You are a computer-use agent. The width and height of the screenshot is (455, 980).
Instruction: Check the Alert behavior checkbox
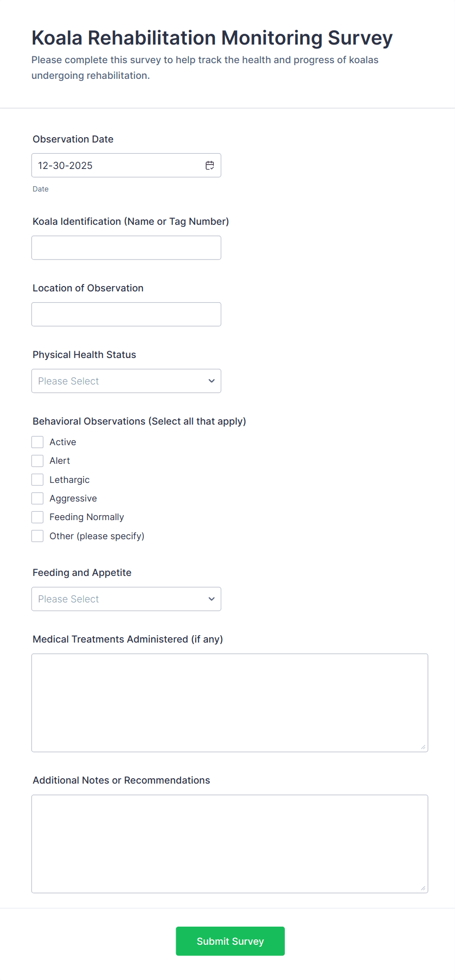coord(37,460)
